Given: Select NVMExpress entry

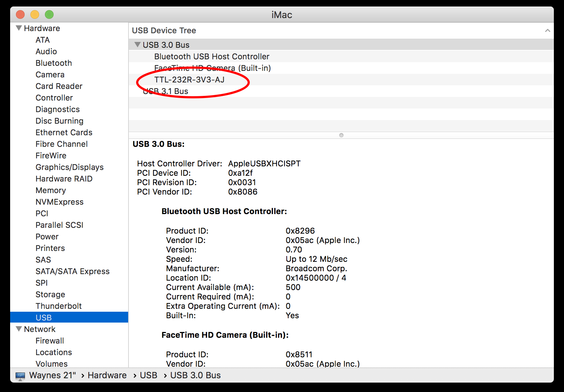Looking at the screenshot, I should (x=60, y=202).
